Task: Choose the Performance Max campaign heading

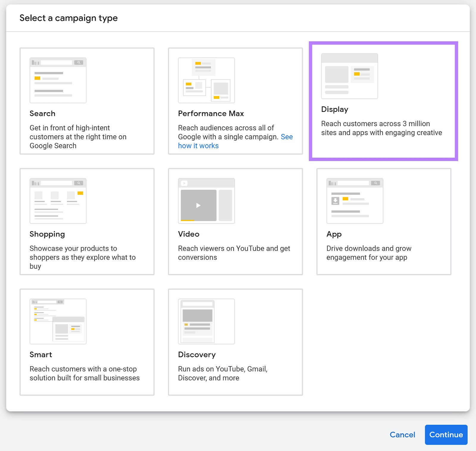Action: coord(211,114)
